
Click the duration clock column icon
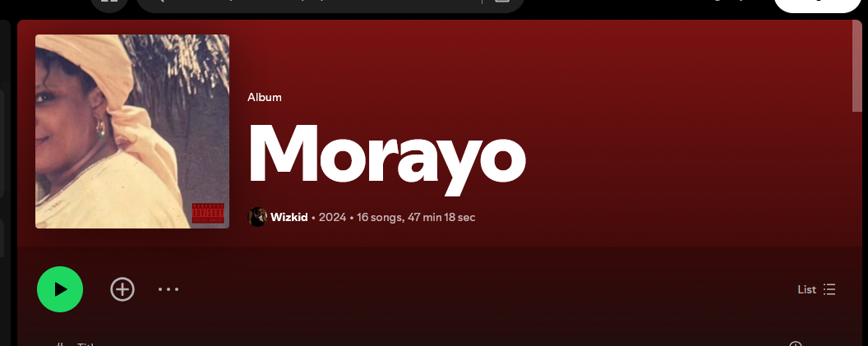coord(795,344)
